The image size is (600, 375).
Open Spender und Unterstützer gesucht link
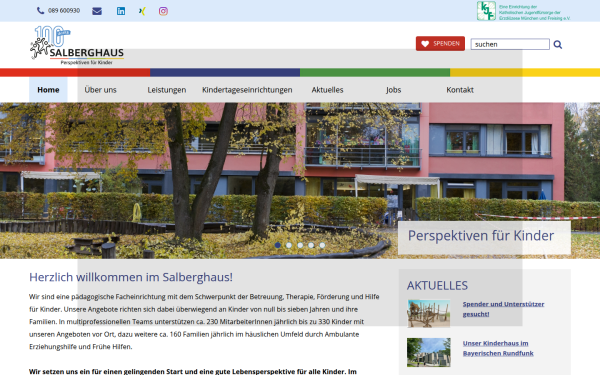(x=503, y=309)
